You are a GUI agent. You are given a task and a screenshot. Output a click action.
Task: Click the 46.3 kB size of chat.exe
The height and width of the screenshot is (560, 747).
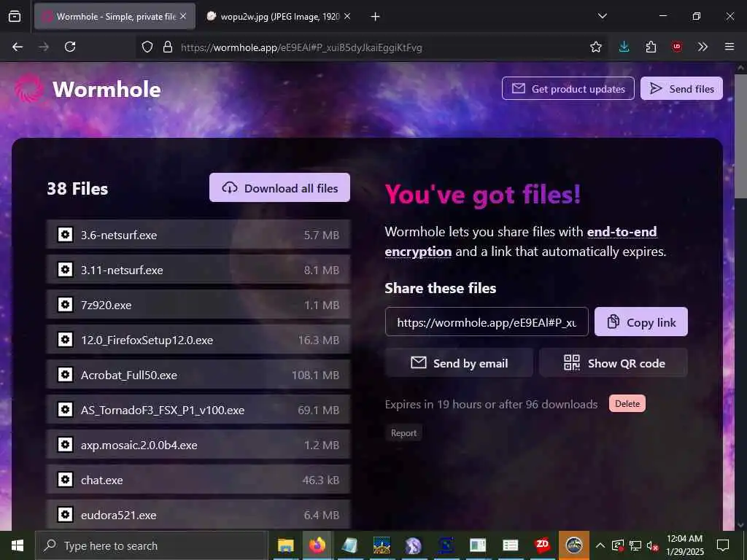pyautogui.click(x=321, y=480)
